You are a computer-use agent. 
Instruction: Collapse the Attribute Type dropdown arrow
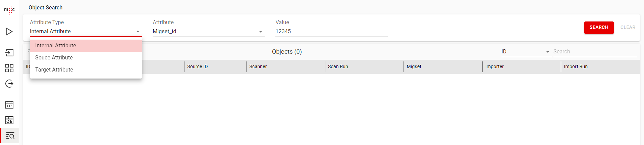[138, 32]
